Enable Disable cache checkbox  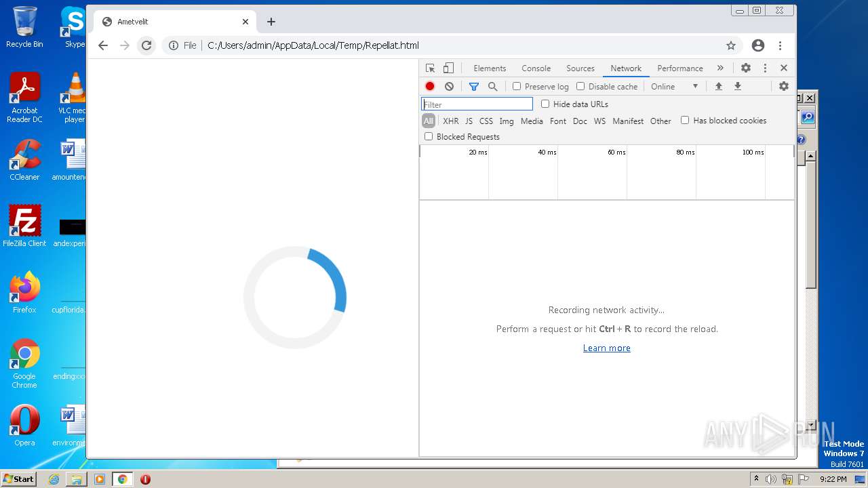pos(580,87)
